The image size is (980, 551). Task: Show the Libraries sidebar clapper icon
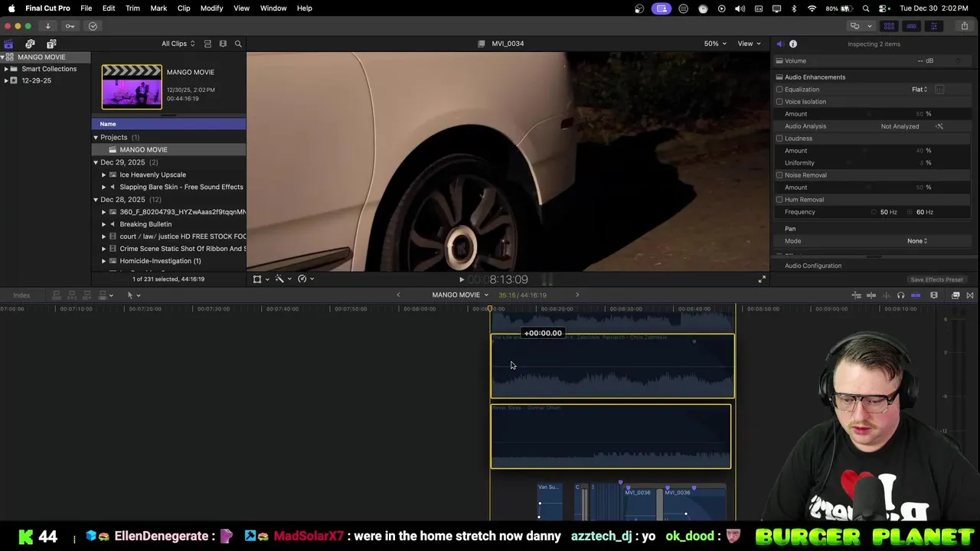click(x=8, y=44)
